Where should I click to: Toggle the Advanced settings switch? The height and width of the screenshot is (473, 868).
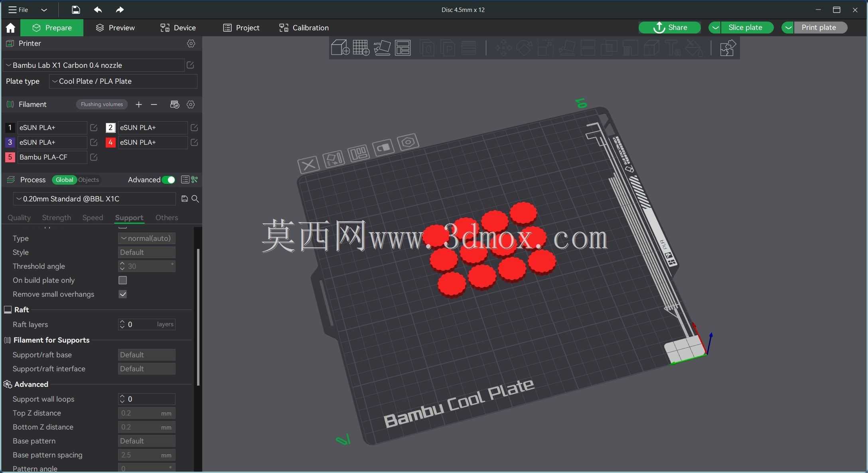coord(168,180)
